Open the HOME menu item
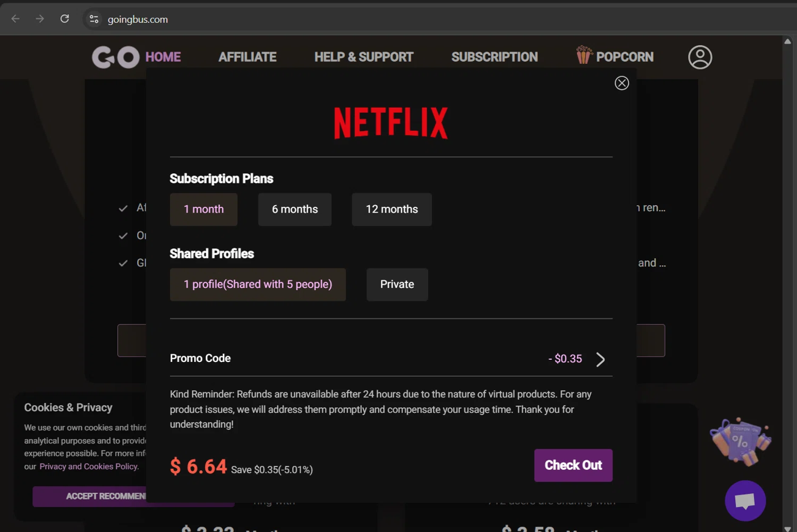Screen dimensions: 797x532 pyautogui.click(x=163, y=57)
